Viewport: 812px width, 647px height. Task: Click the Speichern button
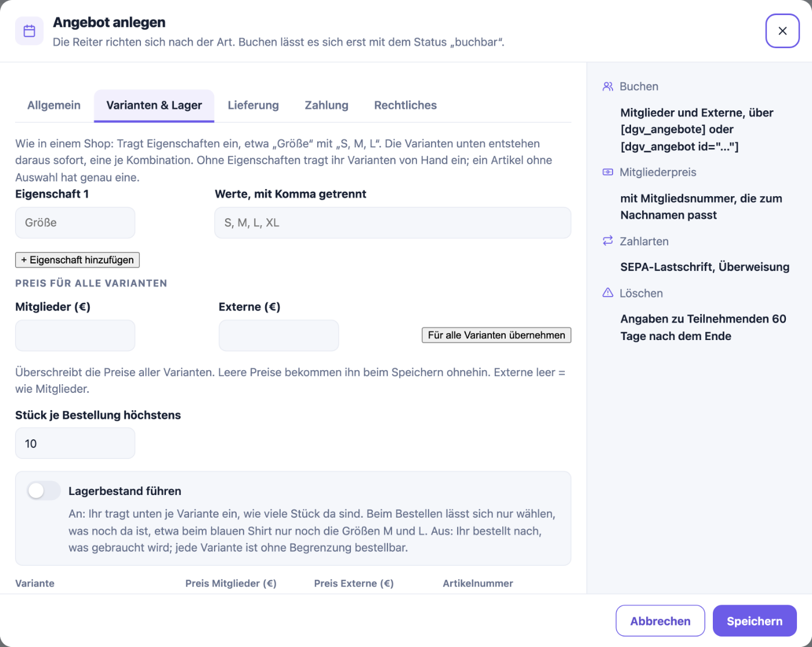pyautogui.click(x=755, y=621)
